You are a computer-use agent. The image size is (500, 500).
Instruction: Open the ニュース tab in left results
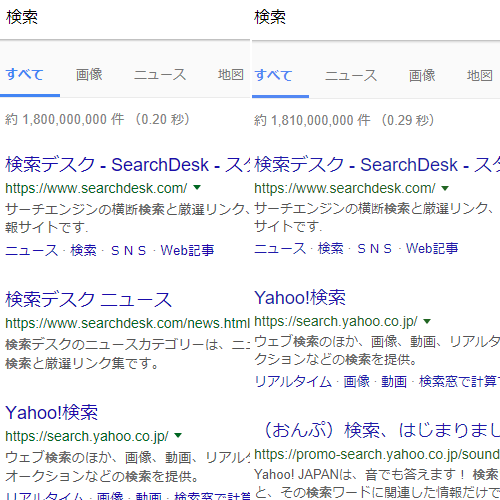[160, 74]
